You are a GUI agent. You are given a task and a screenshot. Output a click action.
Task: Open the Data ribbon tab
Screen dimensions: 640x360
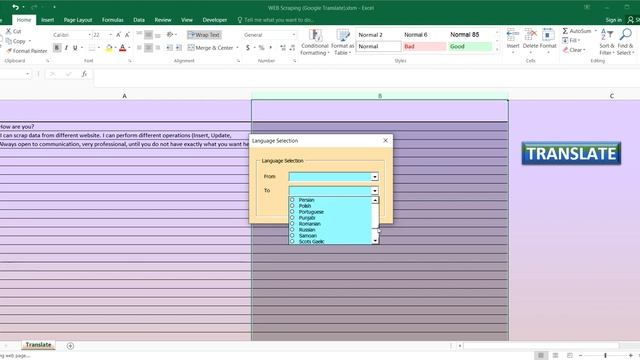[139, 20]
